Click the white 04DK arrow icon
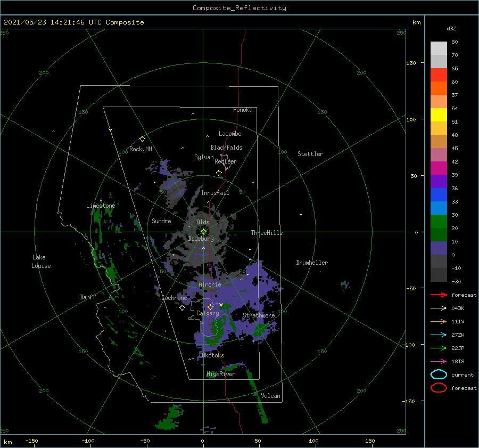The height and width of the screenshot is (448, 479). 439,308
